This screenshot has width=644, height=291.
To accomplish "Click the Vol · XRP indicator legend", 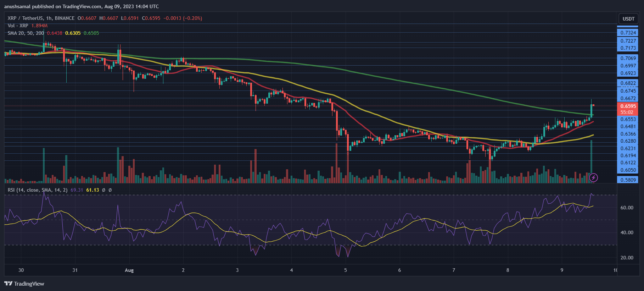I will [x=18, y=26].
